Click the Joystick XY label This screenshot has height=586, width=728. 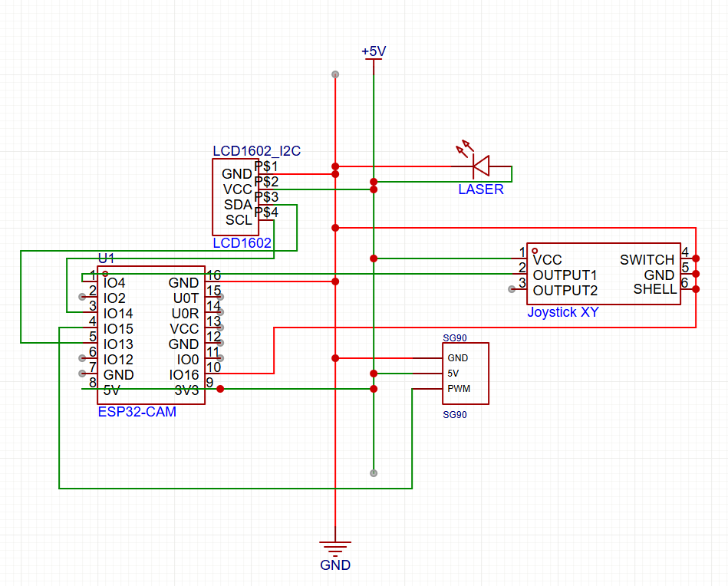(x=563, y=312)
